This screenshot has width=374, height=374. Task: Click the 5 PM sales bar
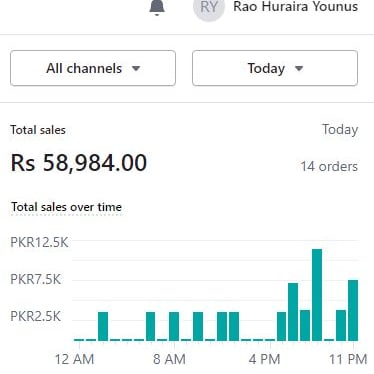(282, 326)
